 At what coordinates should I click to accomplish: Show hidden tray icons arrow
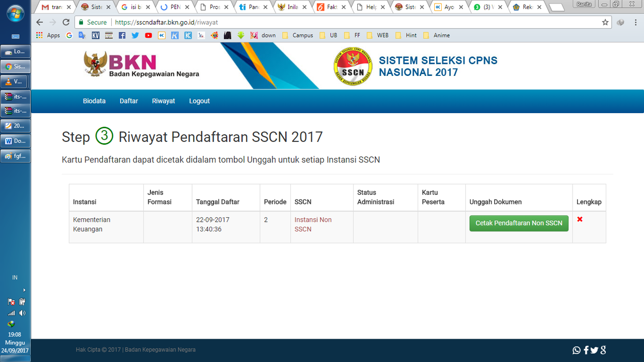point(24,290)
